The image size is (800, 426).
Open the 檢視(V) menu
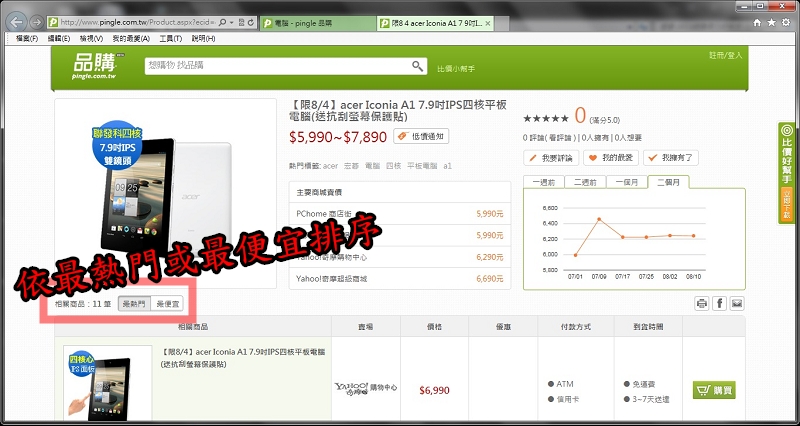click(x=91, y=39)
